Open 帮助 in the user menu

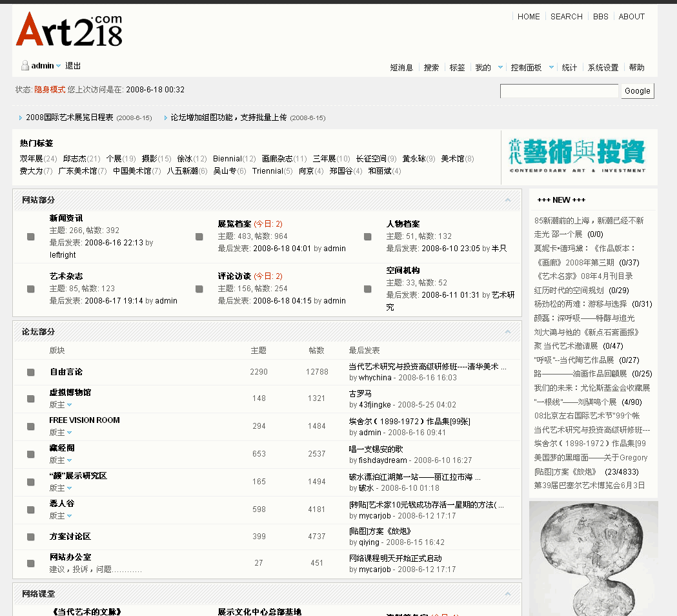point(637,67)
